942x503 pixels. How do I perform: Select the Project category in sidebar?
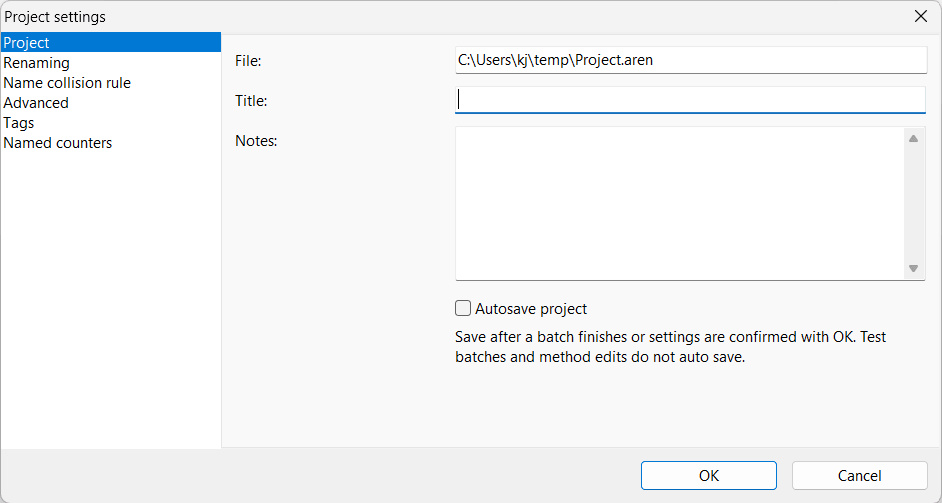[111, 43]
